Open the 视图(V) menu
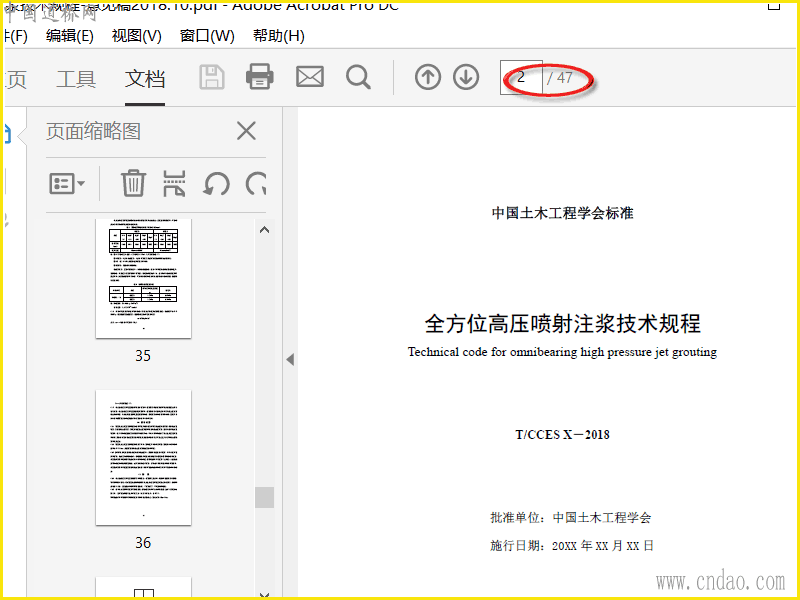Viewport: 800px width, 600px height. click(x=137, y=36)
